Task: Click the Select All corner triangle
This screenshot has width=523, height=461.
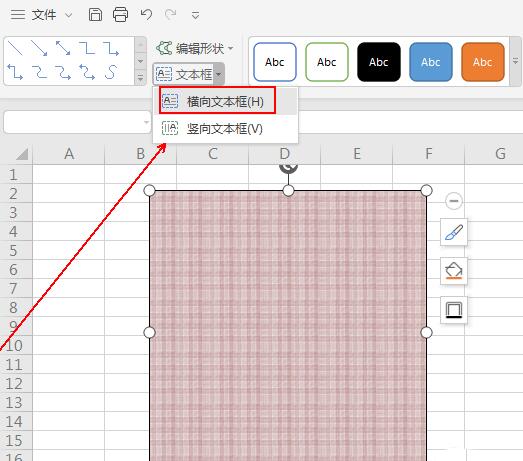Action: [x=22, y=154]
